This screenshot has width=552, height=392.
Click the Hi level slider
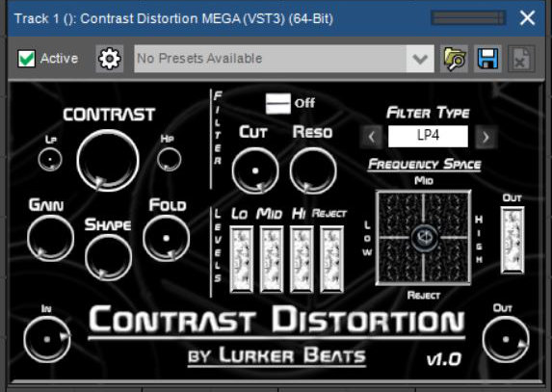(x=302, y=259)
